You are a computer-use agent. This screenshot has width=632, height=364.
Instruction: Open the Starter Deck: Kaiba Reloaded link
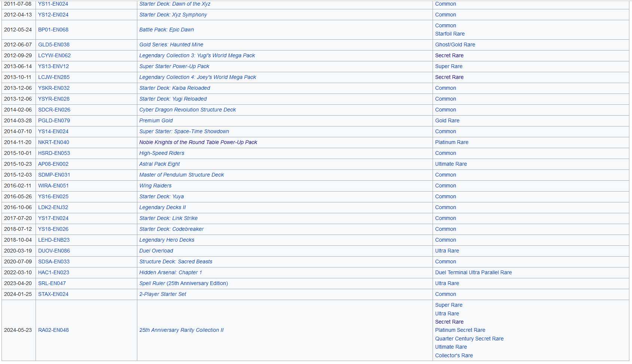174,88
